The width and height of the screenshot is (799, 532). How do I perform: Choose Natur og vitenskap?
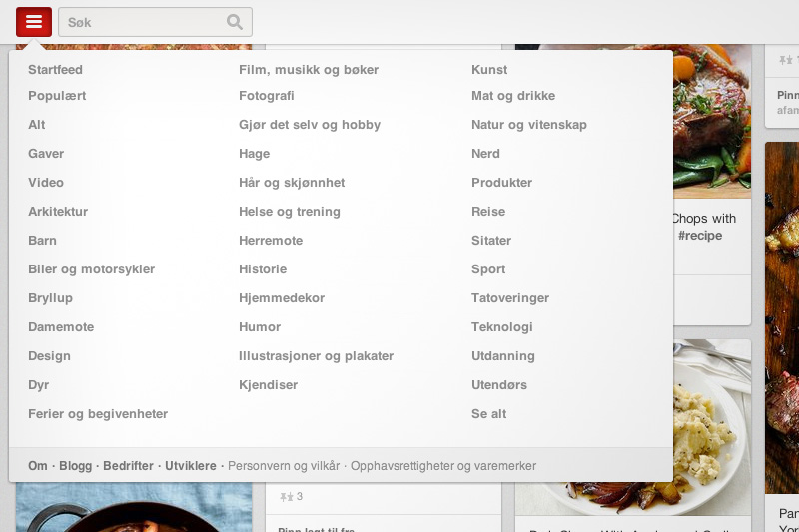529,125
